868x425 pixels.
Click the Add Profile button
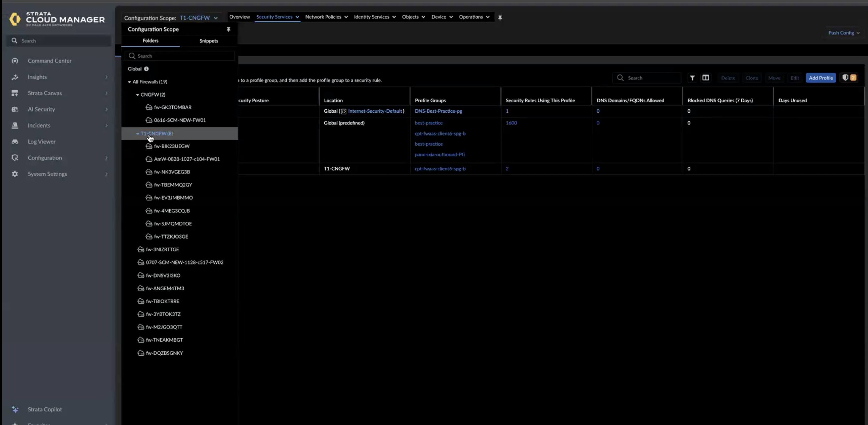pos(821,78)
